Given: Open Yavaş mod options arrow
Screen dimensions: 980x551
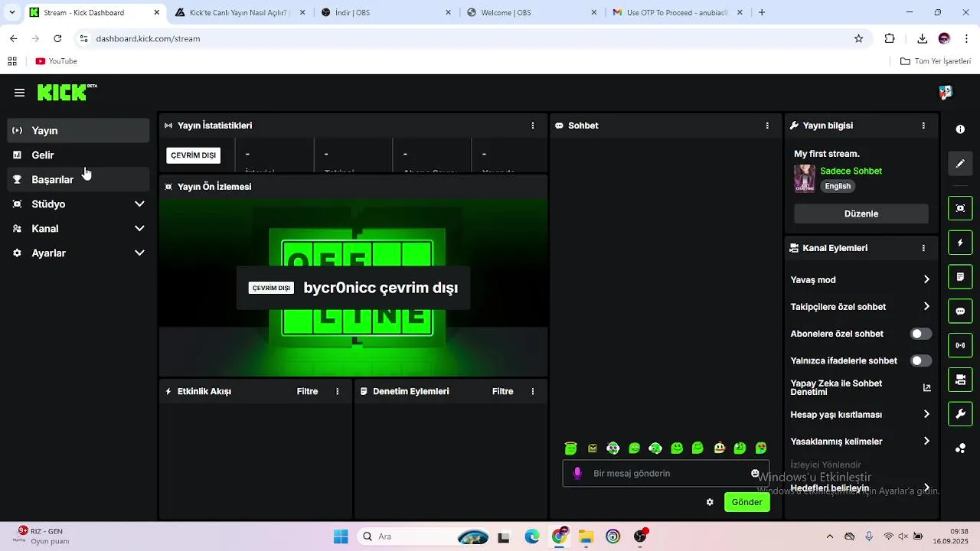Looking at the screenshot, I should pyautogui.click(x=926, y=279).
